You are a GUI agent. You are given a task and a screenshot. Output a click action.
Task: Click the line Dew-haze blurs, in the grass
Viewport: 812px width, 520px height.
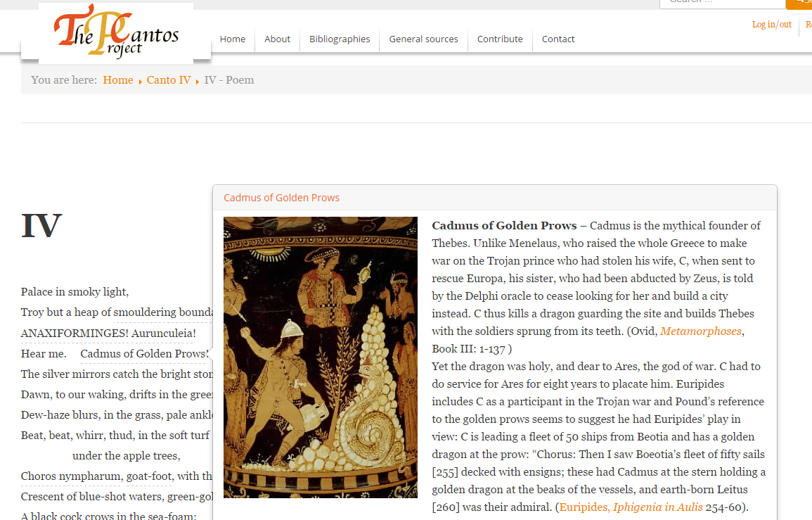point(117,414)
